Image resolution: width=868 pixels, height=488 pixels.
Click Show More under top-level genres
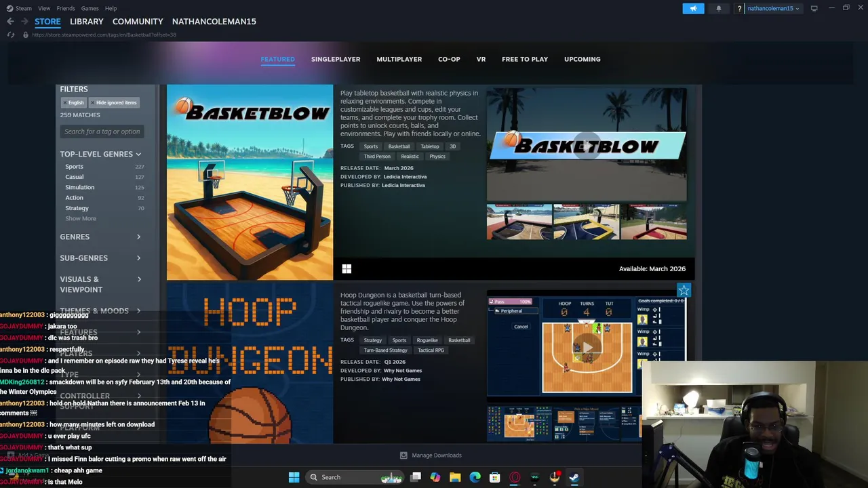pos(81,218)
